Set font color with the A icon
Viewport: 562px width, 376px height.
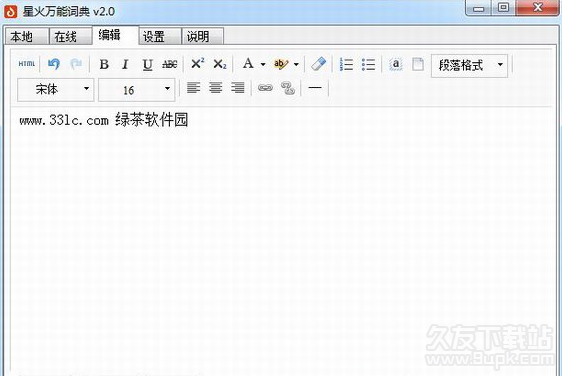tap(248, 64)
